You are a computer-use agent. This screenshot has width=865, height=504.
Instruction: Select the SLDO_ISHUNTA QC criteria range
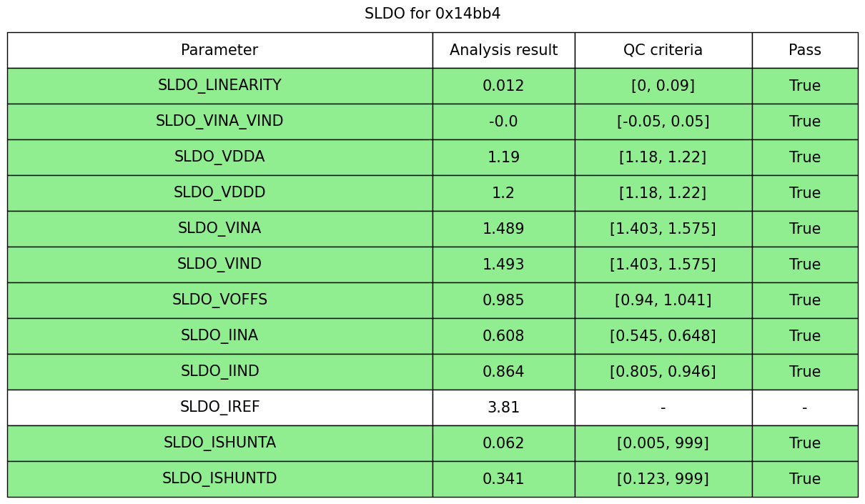(663, 443)
